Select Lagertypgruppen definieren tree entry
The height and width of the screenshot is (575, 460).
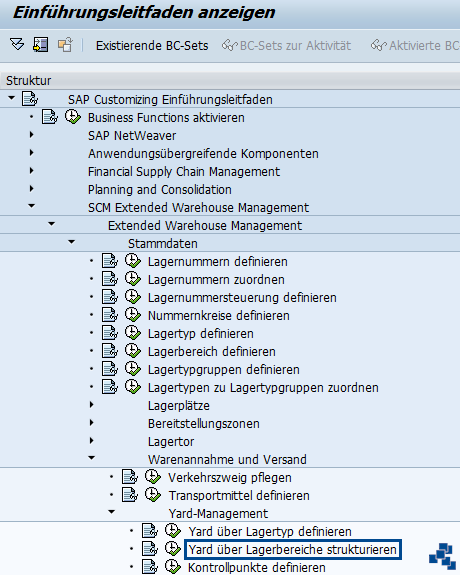coord(224,370)
